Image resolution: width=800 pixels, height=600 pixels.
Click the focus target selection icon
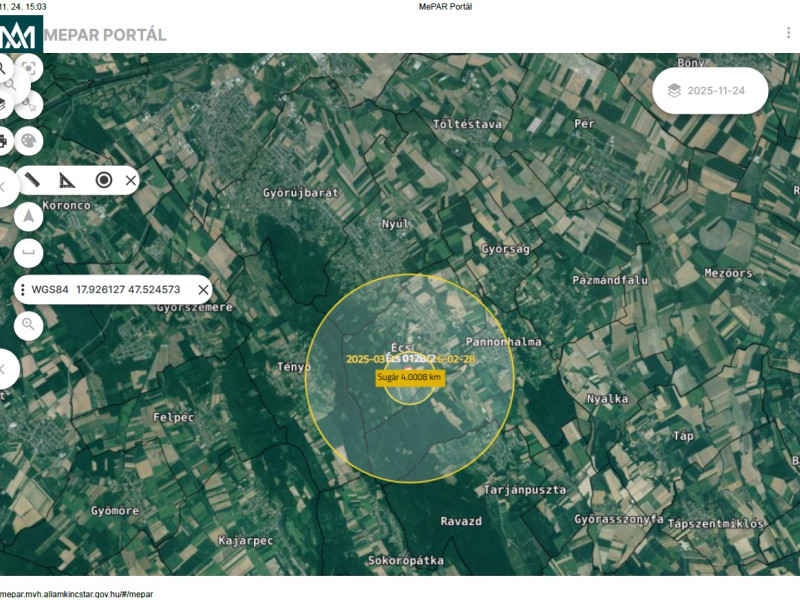coord(29,68)
